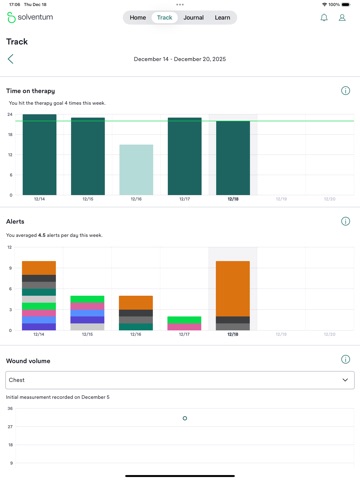Click the Solventum logo
Viewport: 360px width, 480px height.
coord(30,17)
